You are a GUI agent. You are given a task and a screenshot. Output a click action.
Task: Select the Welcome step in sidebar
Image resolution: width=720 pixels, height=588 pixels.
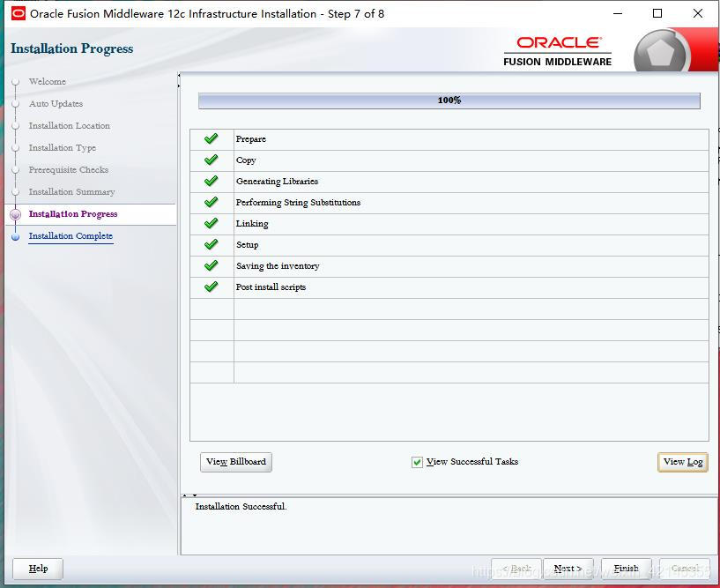coord(48,82)
